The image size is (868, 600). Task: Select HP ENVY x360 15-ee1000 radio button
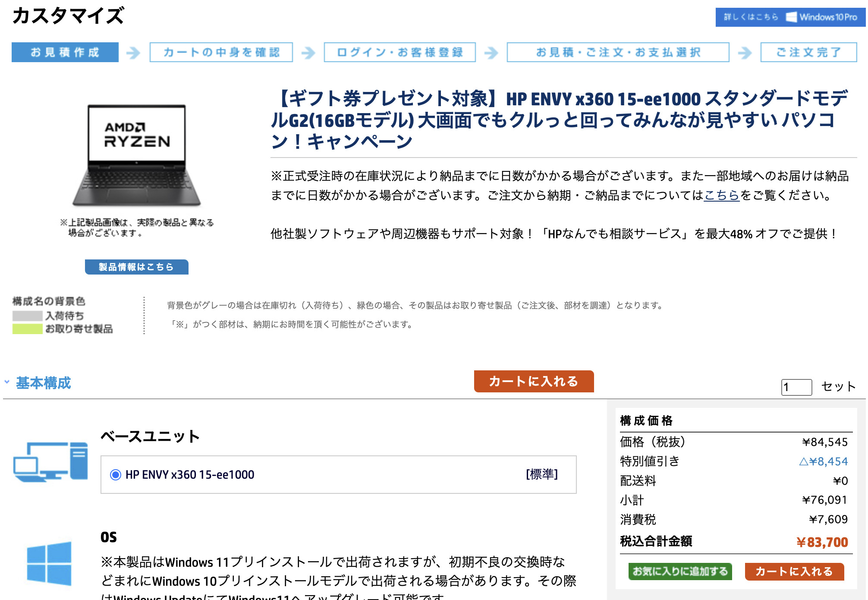point(116,475)
